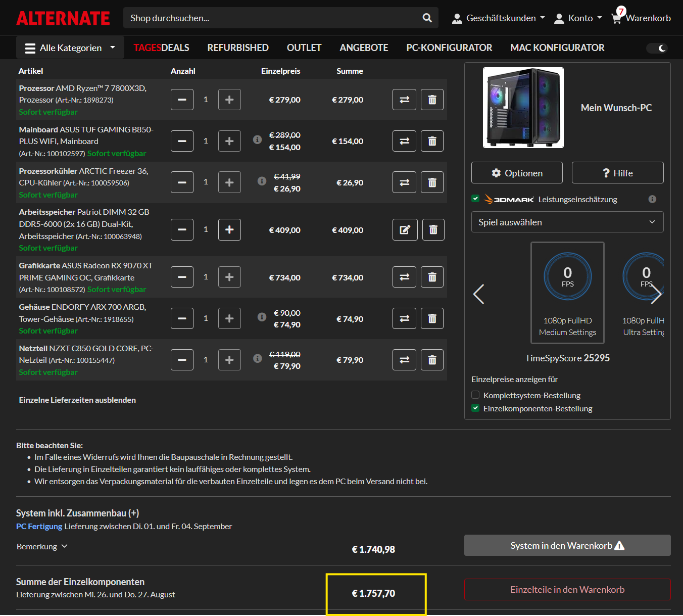Show price info for NZXT C850 GOLD
The width and height of the screenshot is (683, 616).
pyautogui.click(x=257, y=358)
